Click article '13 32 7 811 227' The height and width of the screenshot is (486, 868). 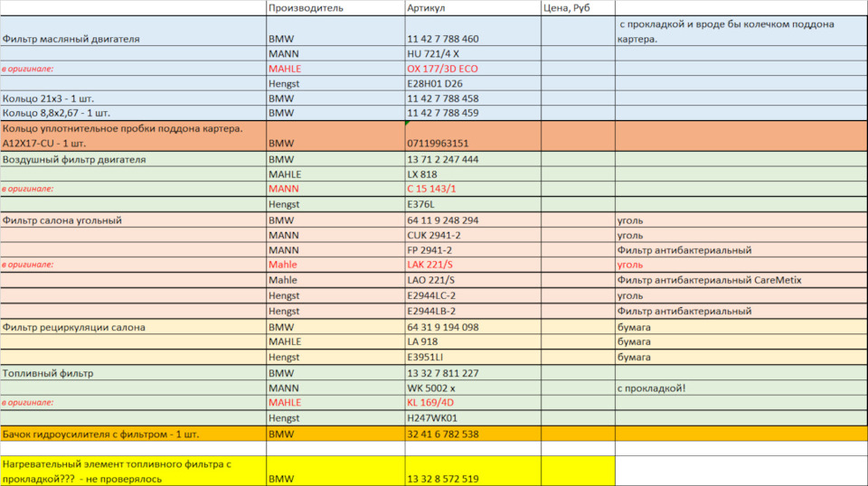[473, 373]
